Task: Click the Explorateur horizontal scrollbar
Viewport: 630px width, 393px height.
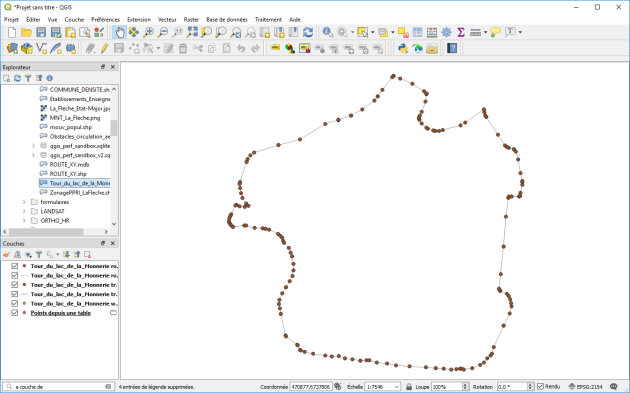Action: coord(46,232)
